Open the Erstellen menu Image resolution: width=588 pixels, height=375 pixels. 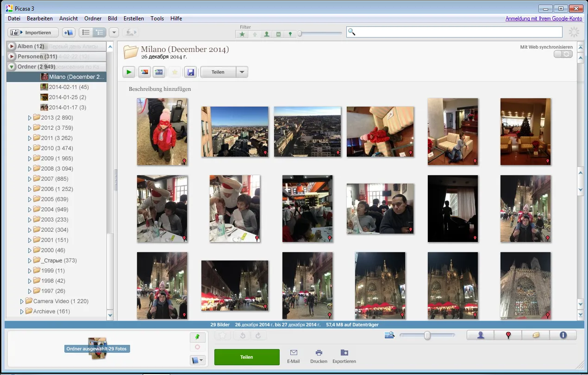[x=134, y=19]
